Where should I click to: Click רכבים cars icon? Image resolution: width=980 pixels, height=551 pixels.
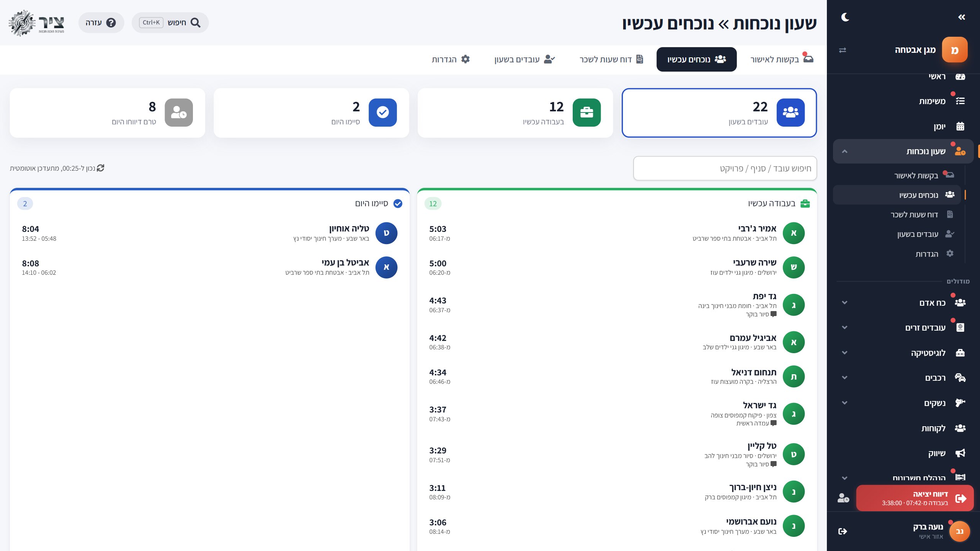[960, 378]
